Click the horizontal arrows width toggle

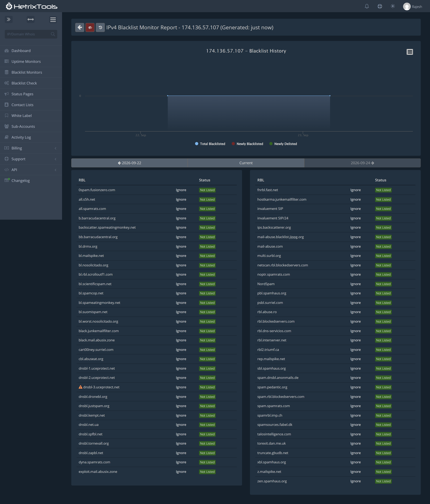31,19
